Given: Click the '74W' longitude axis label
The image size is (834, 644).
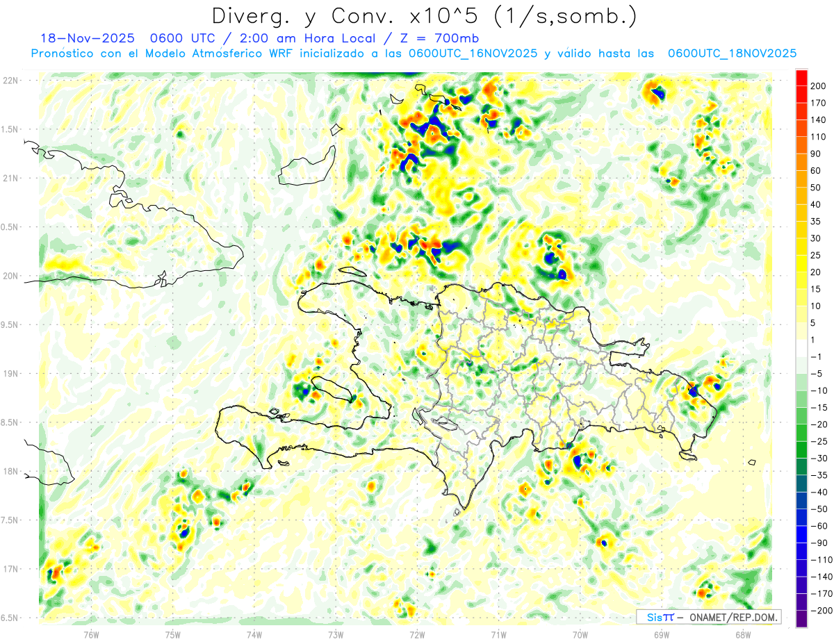Looking at the screenshot, I should coord(254,634).
